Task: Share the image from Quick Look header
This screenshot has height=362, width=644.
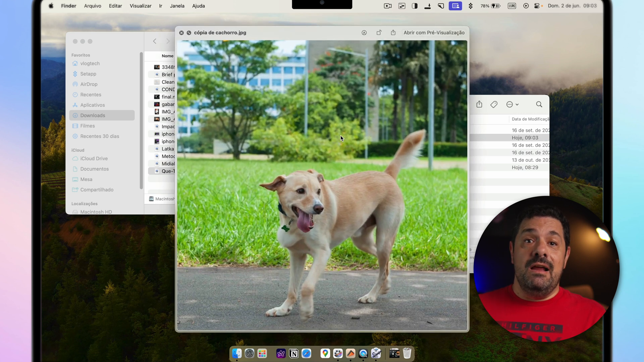Action: (393, 33)
